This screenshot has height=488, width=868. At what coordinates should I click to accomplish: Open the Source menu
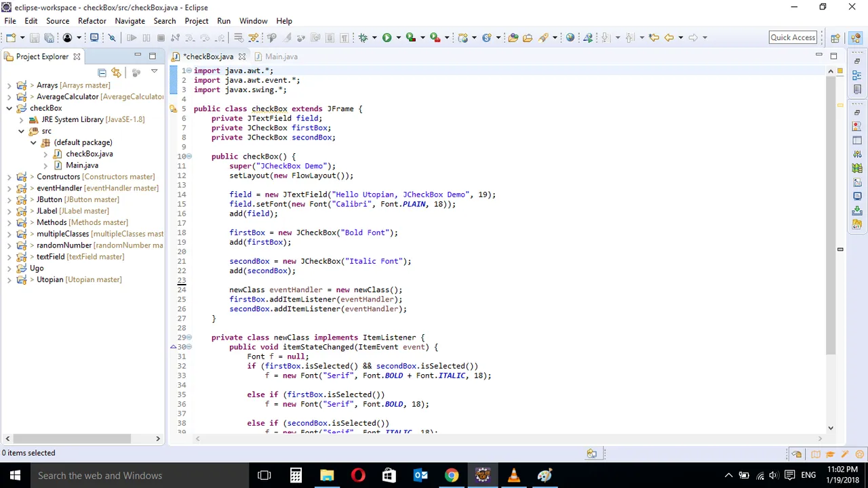58,21
